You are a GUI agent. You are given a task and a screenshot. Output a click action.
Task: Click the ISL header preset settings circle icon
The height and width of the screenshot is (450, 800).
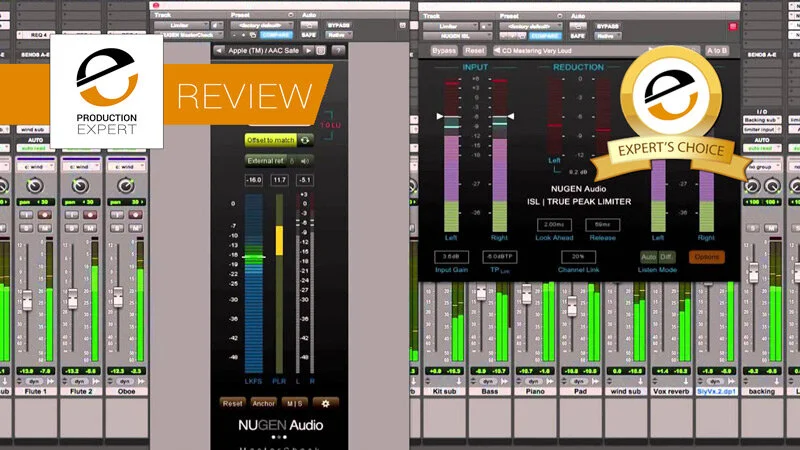click(559, 16)
